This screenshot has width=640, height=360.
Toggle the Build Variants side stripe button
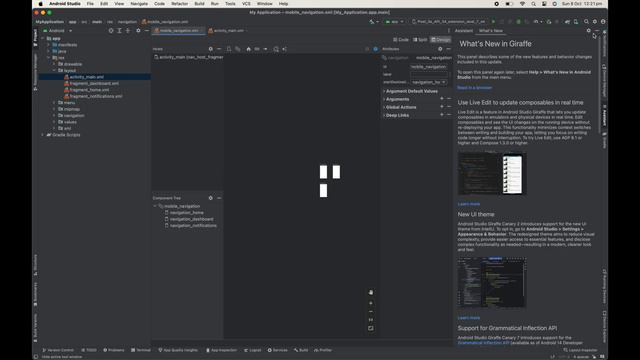36,328
